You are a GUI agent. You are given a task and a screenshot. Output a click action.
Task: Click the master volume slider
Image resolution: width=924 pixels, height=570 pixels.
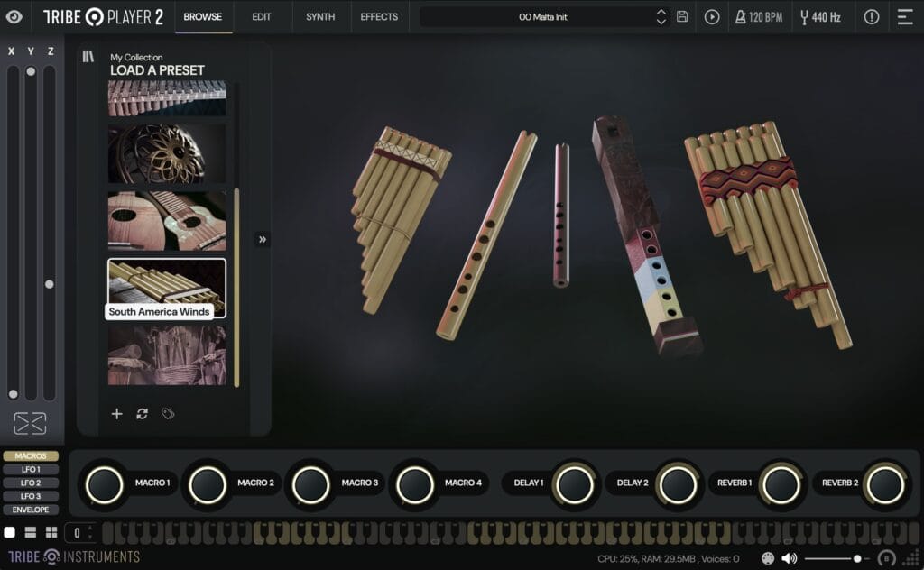[x=836, y=558]
